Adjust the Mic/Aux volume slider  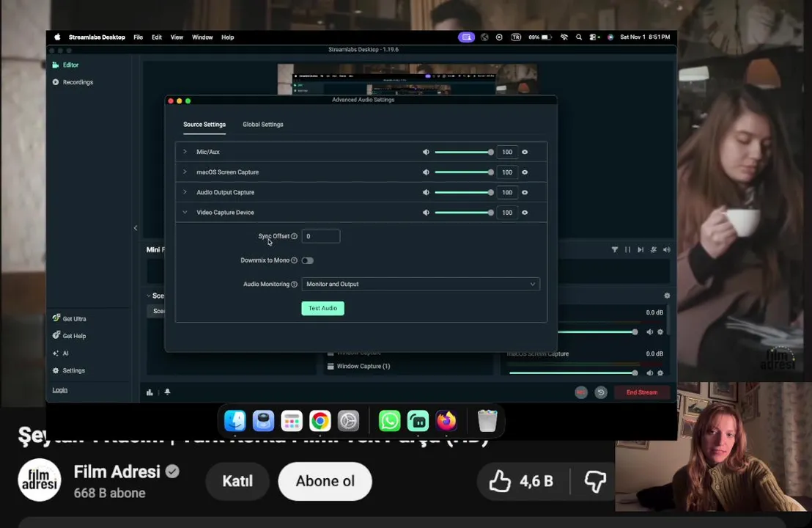coord(463,152)
